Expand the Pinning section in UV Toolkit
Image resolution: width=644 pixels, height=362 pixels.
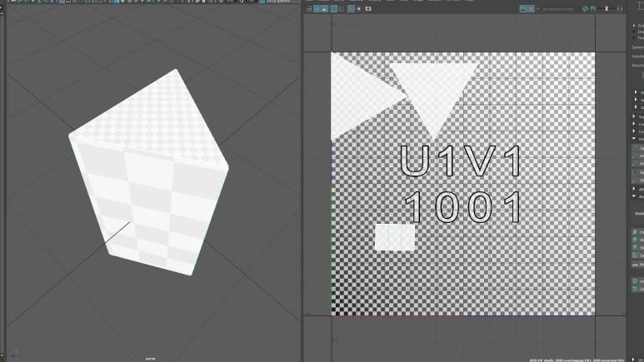coord(636,92)
